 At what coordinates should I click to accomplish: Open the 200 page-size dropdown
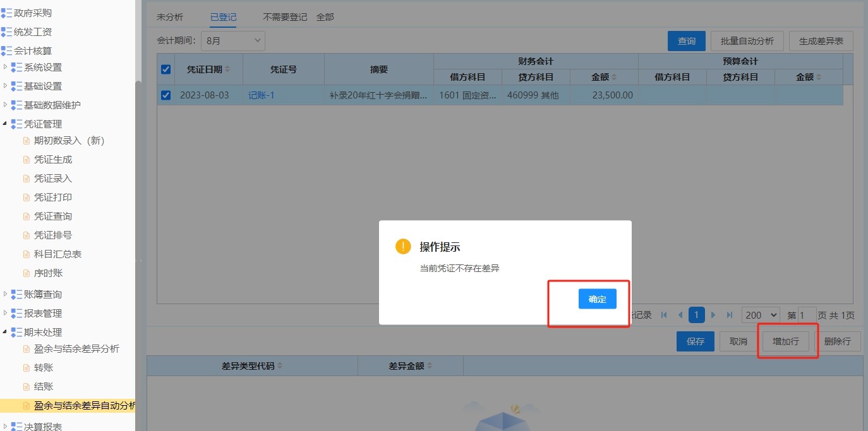[x=761, y=314]
